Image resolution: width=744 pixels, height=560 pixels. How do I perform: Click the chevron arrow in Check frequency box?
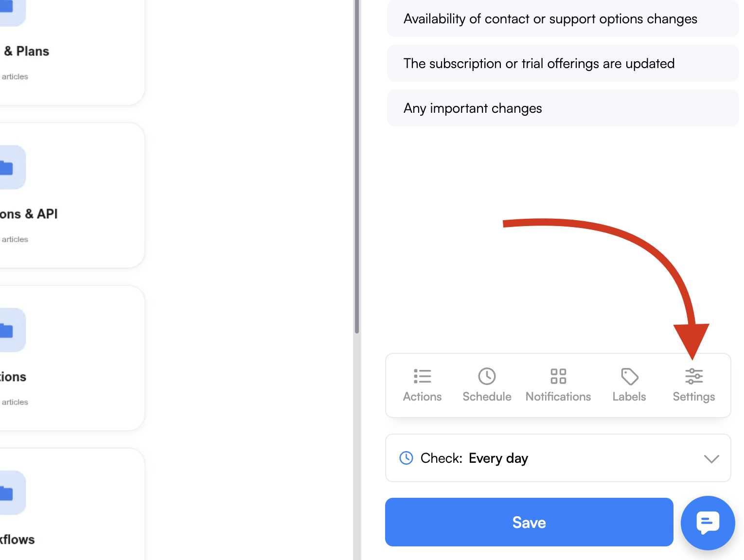pyautogui.click(x=711, y=459)
